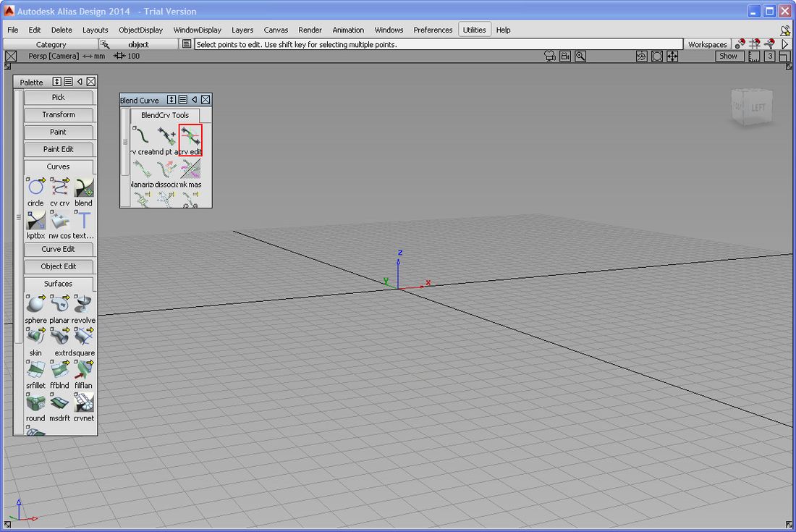Click the Show button
The height and width of the screenshot is (532, 796).
pos(728,56)
